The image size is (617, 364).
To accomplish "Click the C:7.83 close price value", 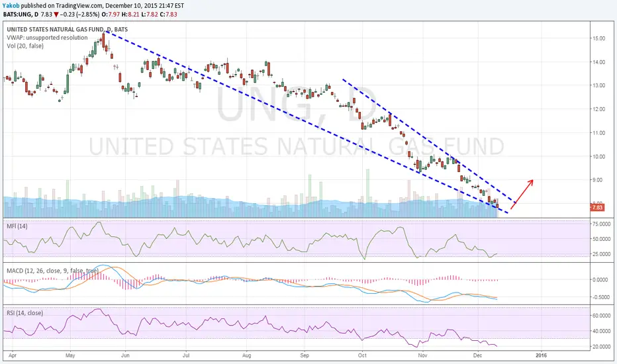I will (x=168, y=15).
